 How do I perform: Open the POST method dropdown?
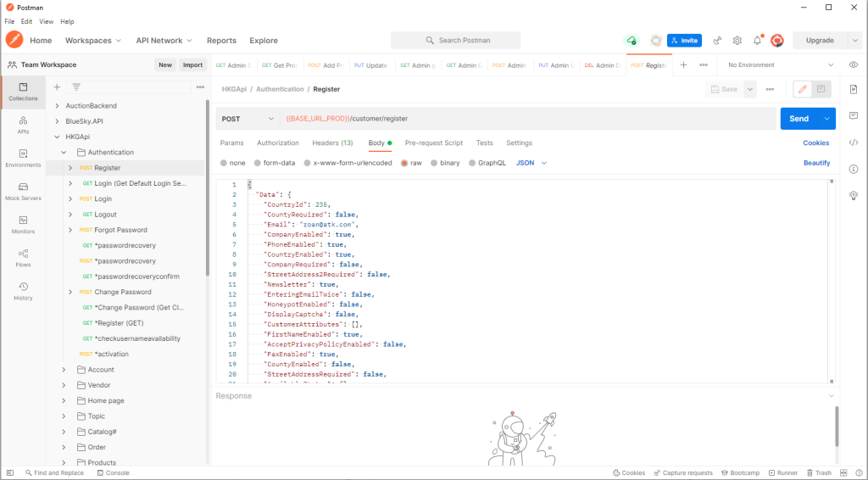248,119
